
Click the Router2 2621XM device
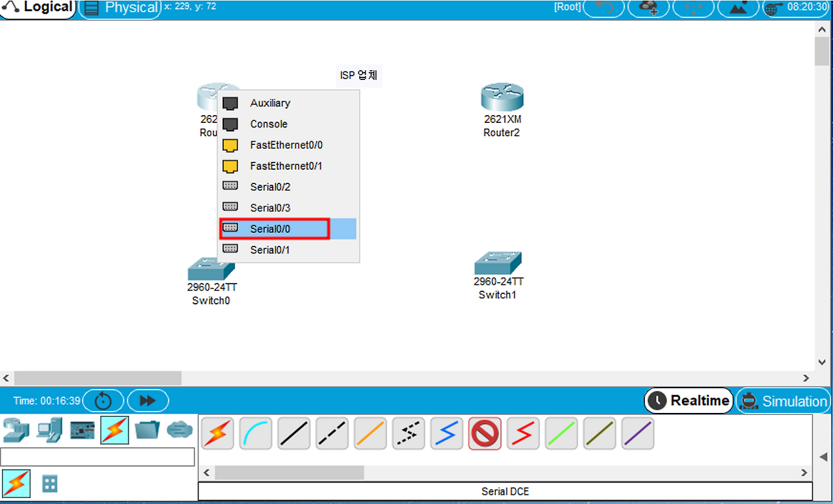502,98
